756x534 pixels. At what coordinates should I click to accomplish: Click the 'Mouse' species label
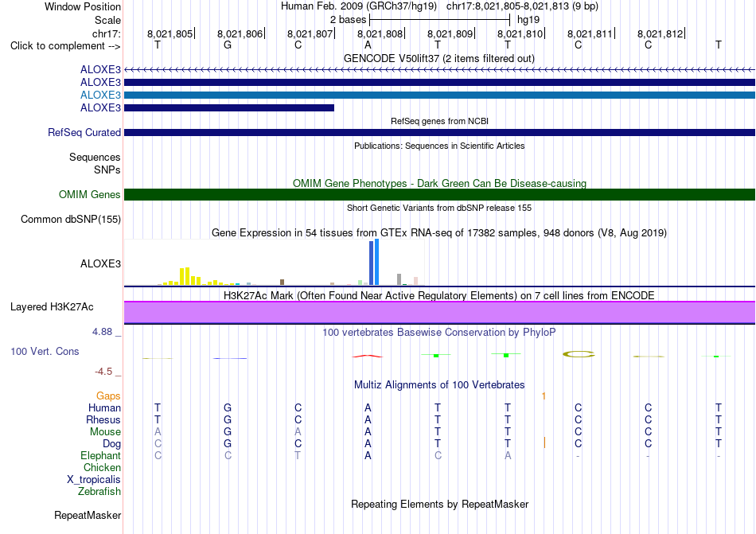click(x=105, y=432)
